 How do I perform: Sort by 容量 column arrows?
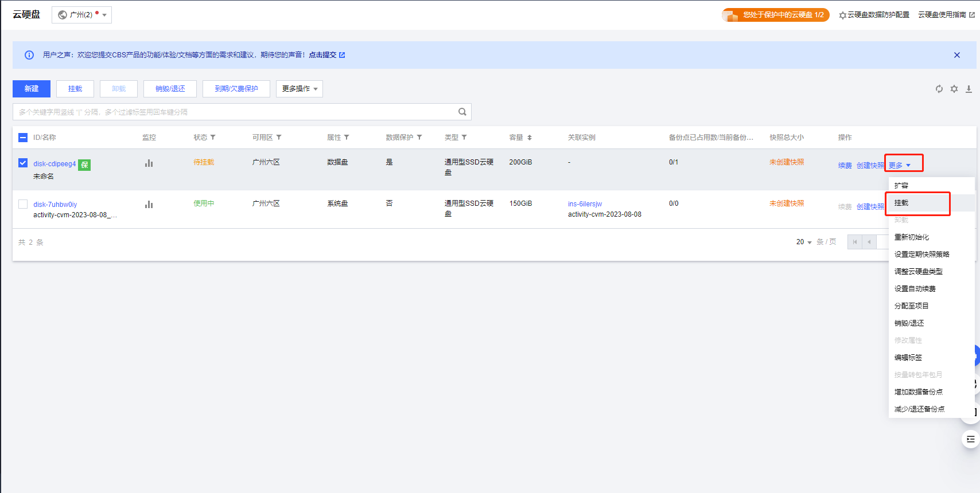click(530, 138)
